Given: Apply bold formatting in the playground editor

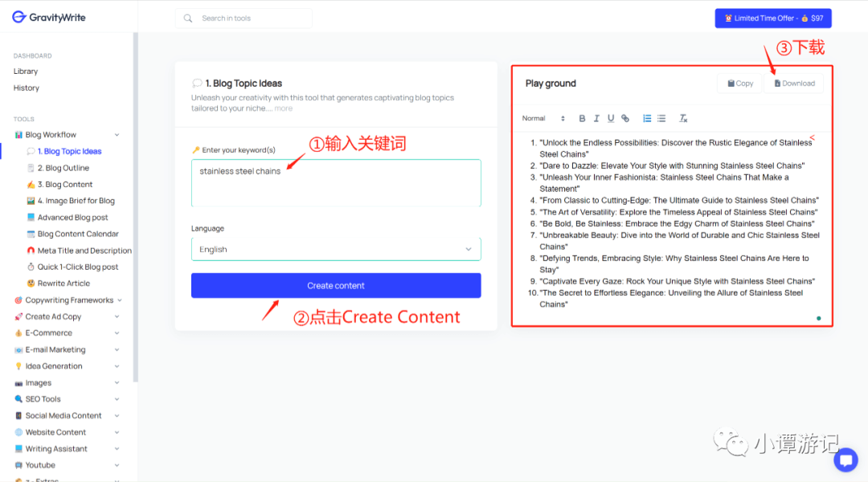Looking at the screenshot, I should coord(582,118).
